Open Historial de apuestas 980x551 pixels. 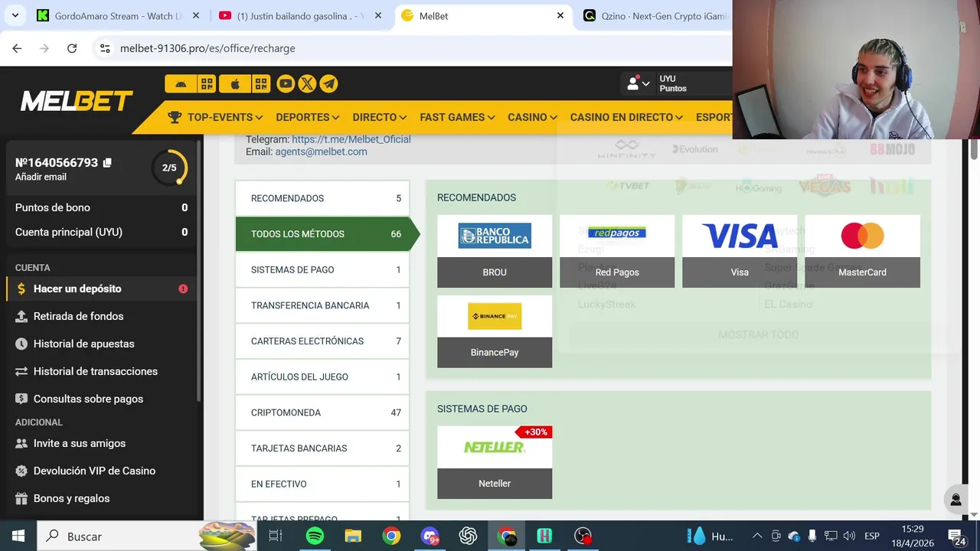[100, 344]
